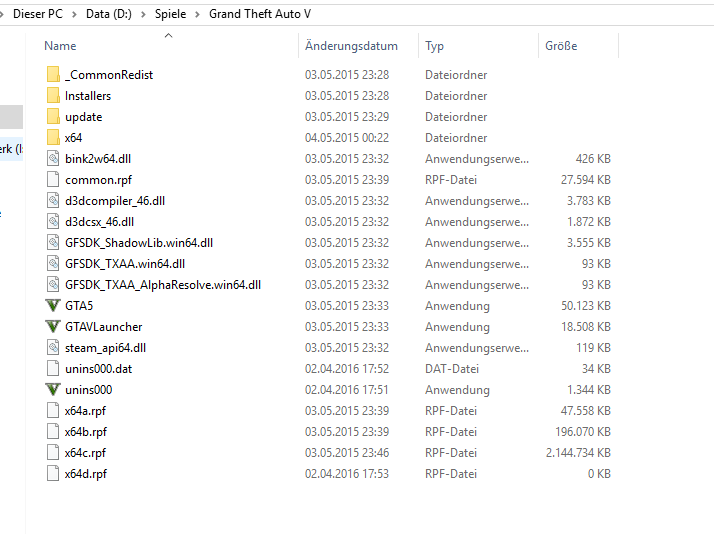Click the x64b.rpf file icon
Image resolution: width=714 pixels, height=534 pixels.
(x=53, y=431)
